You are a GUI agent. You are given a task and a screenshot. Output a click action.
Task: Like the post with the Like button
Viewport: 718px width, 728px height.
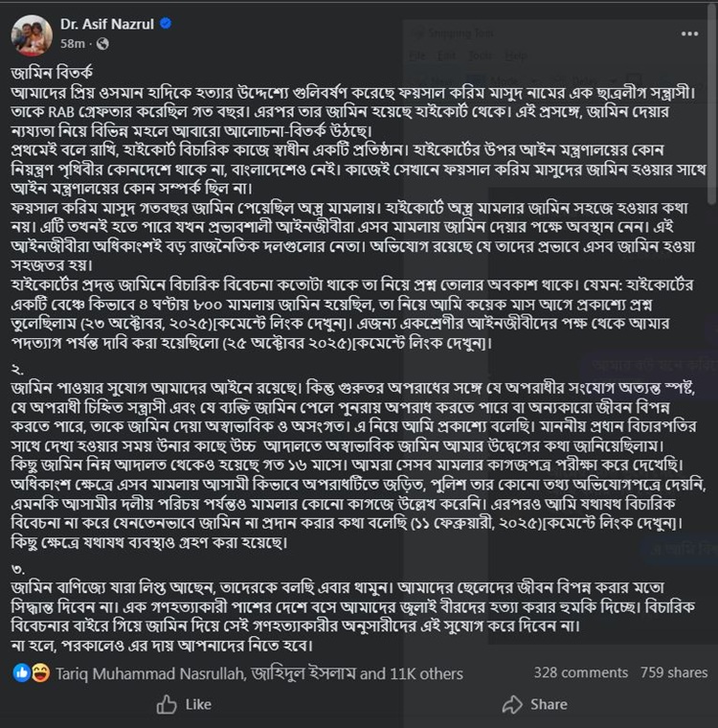pyautogui.click(x=184, y=705)
